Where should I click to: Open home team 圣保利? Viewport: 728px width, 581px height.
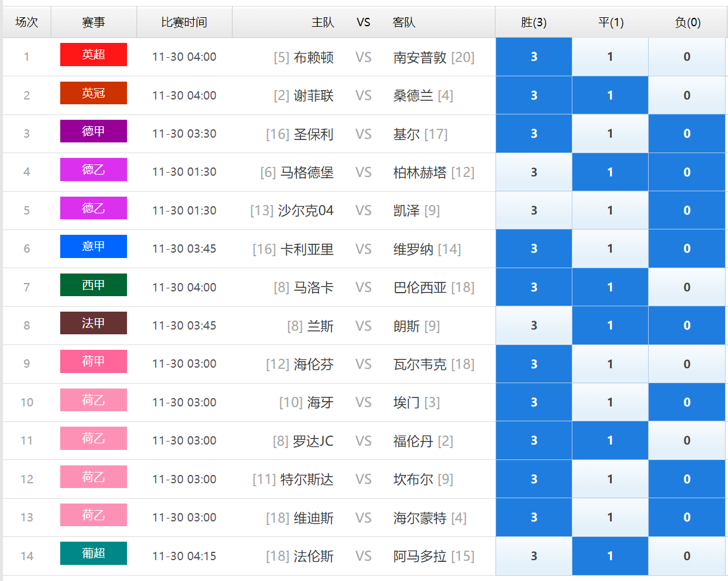click(314, 134)
